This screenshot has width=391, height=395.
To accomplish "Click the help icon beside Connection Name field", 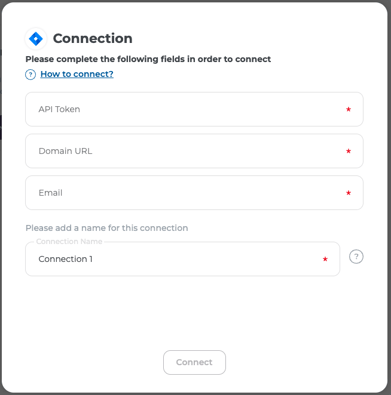I will pos(356,257).
